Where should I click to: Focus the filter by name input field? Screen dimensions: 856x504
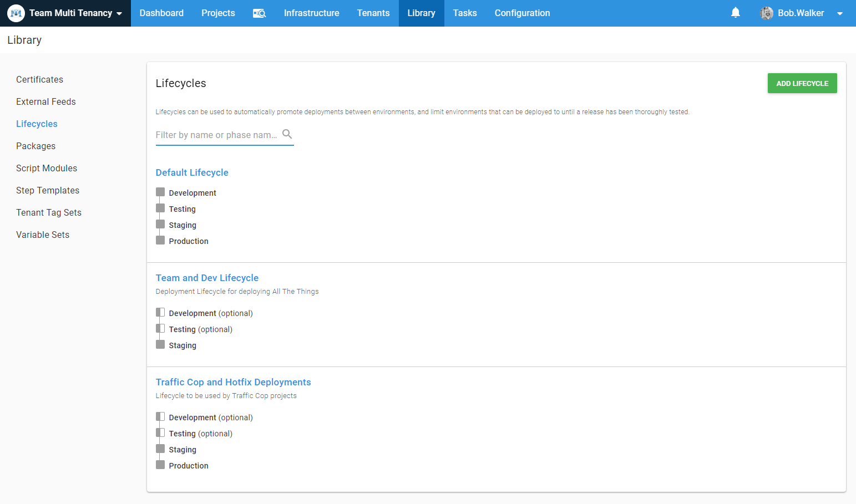pyautogui.click(x=216, y=135)
